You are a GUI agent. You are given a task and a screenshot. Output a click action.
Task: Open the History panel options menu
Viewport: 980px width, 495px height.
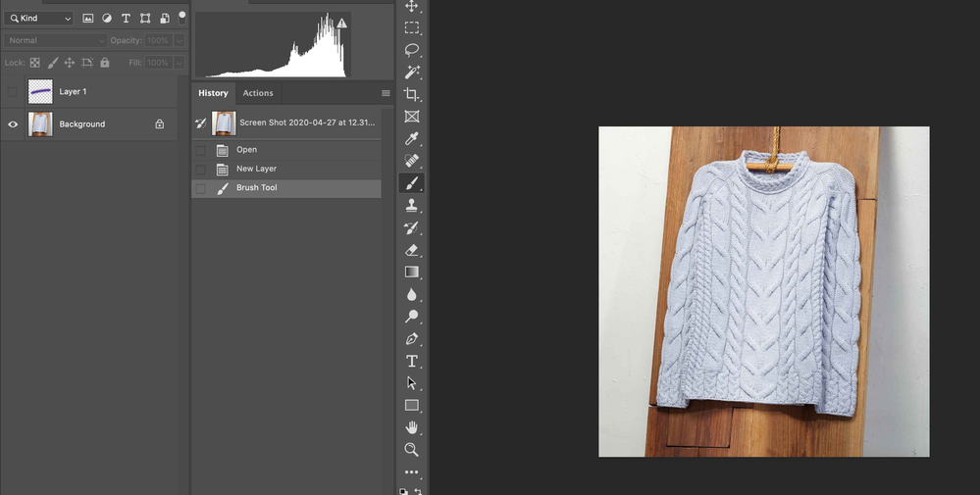[386, 93]
